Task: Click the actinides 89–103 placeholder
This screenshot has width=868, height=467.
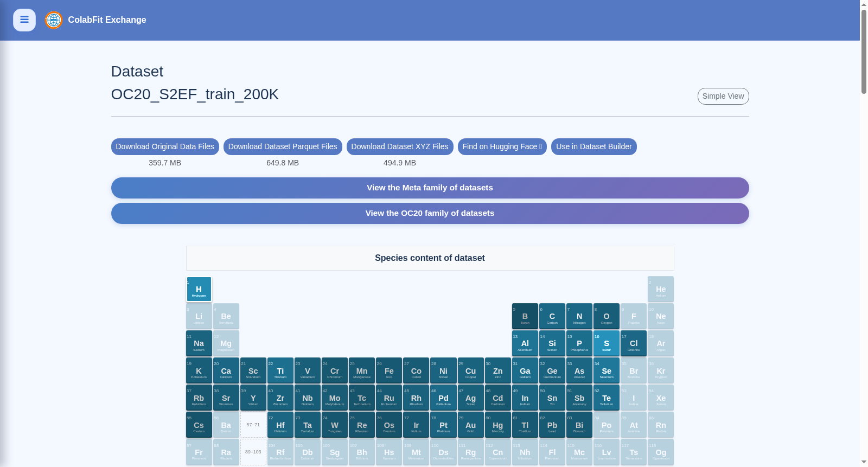Action: pos(253,452)
